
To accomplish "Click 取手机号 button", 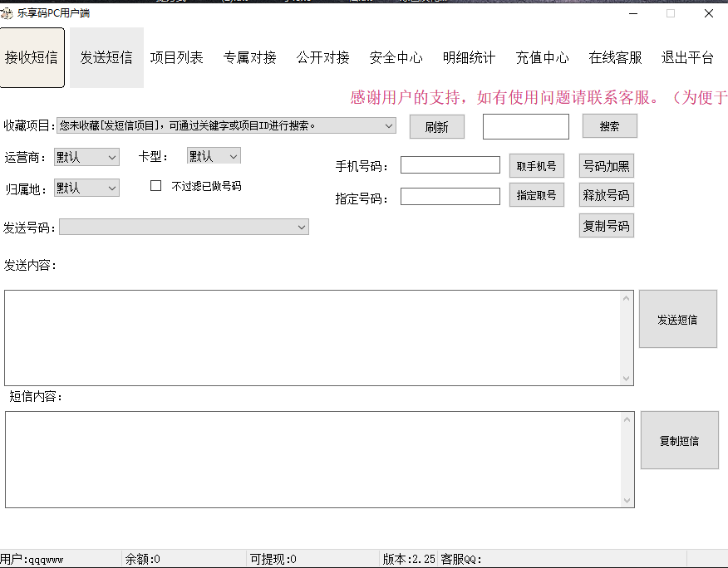I will tap(537, 166).
